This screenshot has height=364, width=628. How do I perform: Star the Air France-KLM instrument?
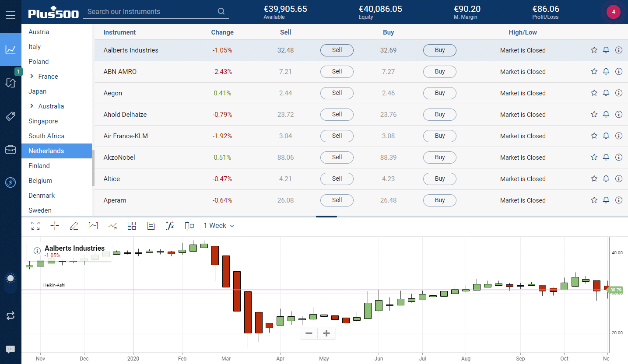point(594,136)
